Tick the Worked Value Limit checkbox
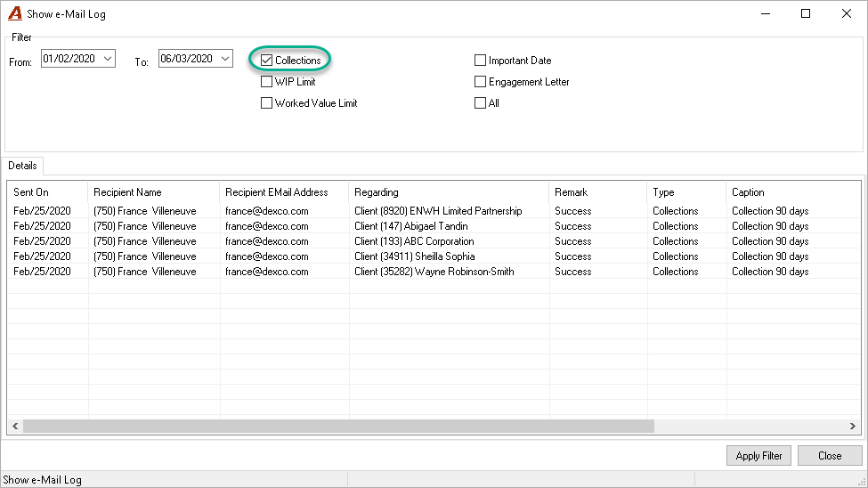This screenshot has width=868, height=488. click(x=267, y=103)
